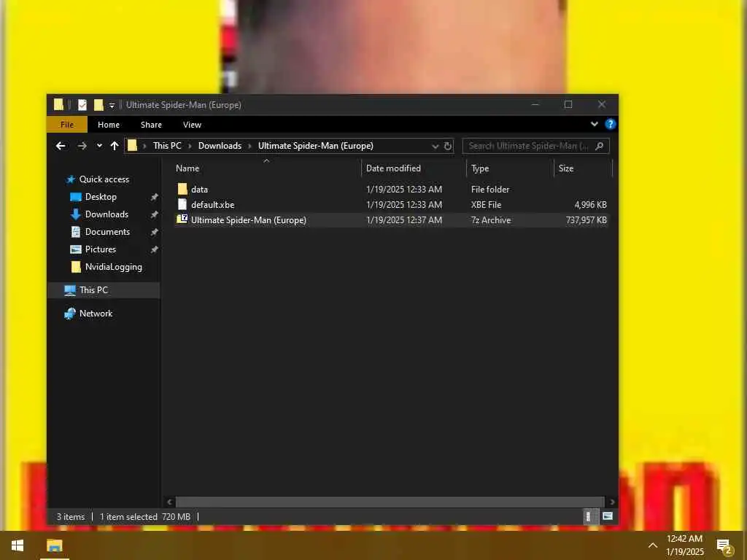Open Help via the blue question mark
747x560 pixels.
pyautogui.click(x=610, y=124)
